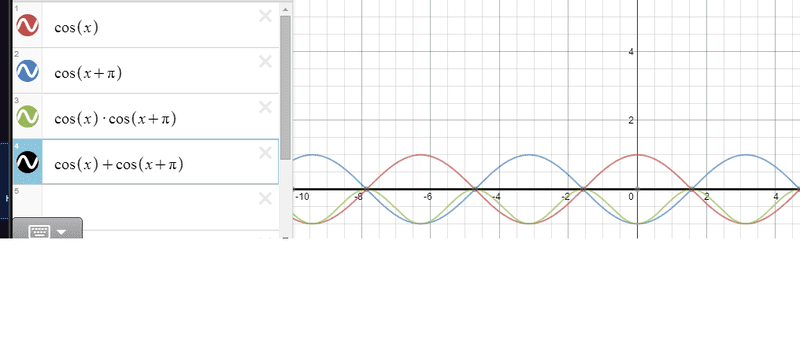The height and width of the screenshot is (362, 800).
Task: Select the cos(x)·cos(x+π) expression text
Action: (x=115, y=119)
